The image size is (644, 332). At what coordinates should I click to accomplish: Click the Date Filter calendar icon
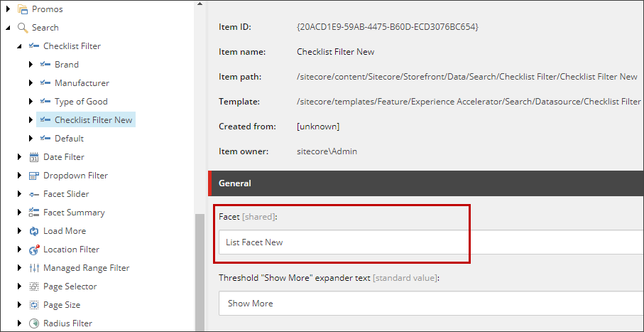point(34,157)
